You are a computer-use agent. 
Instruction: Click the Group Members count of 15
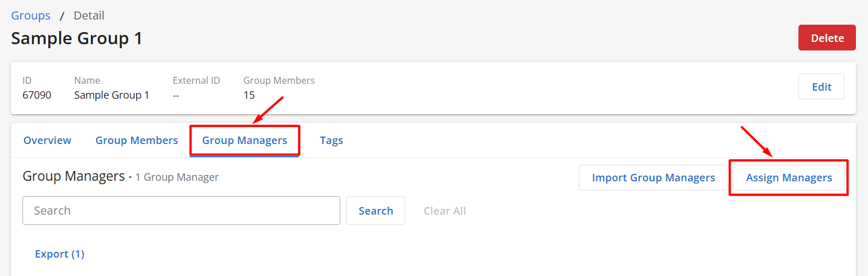coord(249,95)
